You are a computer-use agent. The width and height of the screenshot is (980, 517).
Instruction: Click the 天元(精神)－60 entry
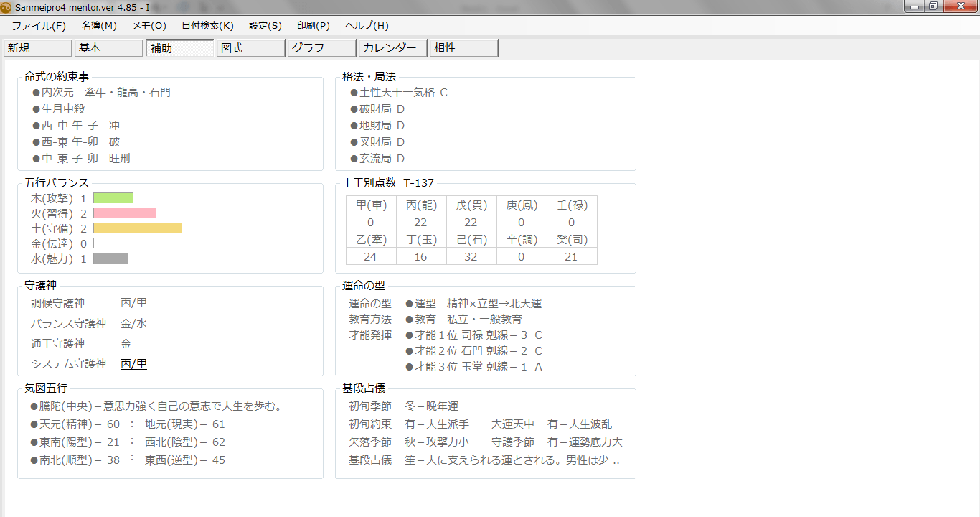[x=75, y=424]
